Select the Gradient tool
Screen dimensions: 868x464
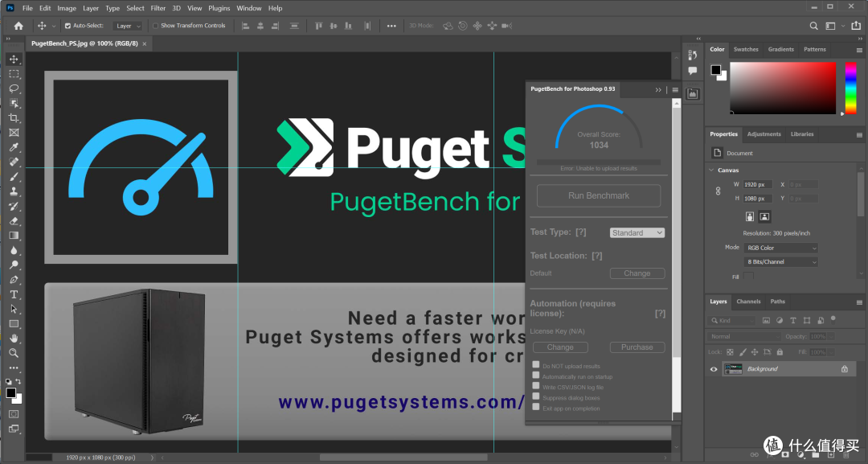14,236
